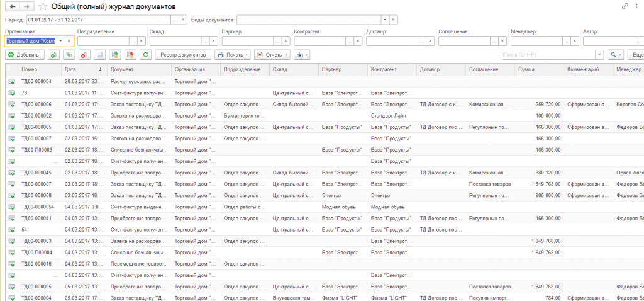Viewport: 644px width, 301px height.
Task: Get link using the chain icon
Action: coord(626,6)
